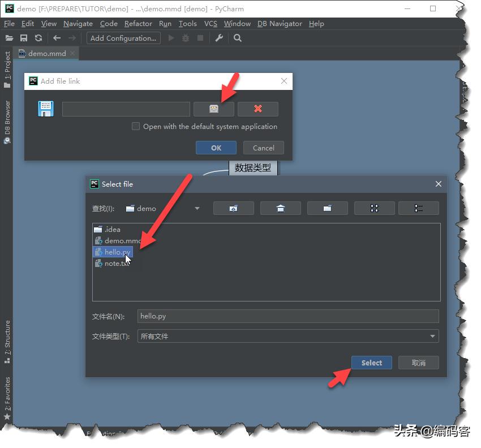Image resolution: width=481 pixels, height=448 pixels.
Task: Open folder icon in main toolbar
Action: pos(9,38)
